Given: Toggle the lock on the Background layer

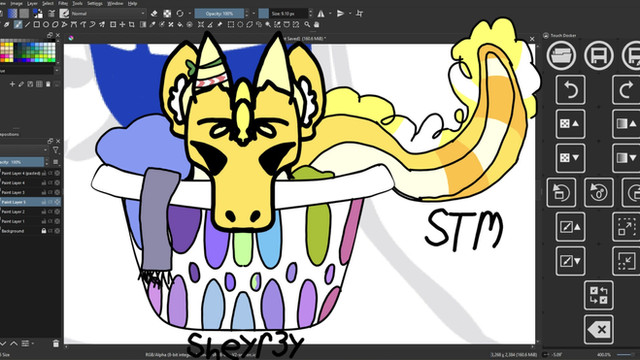Looking at the screenshot, I should (x=44, y=231).
